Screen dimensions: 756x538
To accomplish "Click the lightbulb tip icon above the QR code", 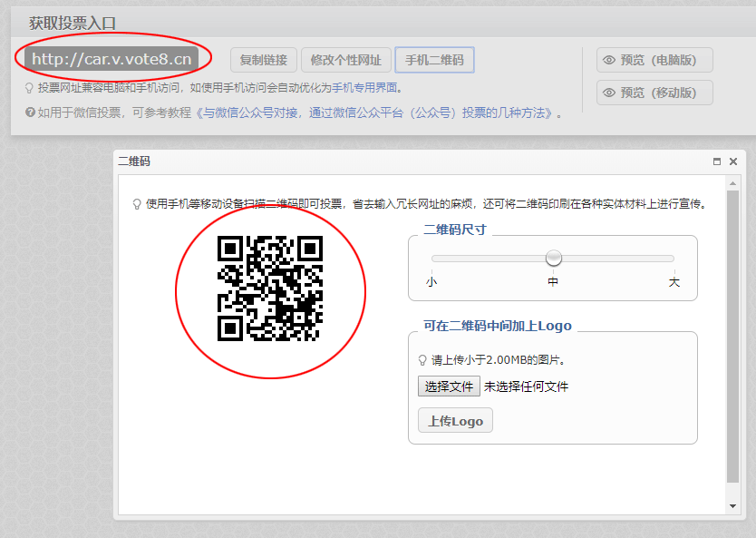I will [x=137, y=204].
